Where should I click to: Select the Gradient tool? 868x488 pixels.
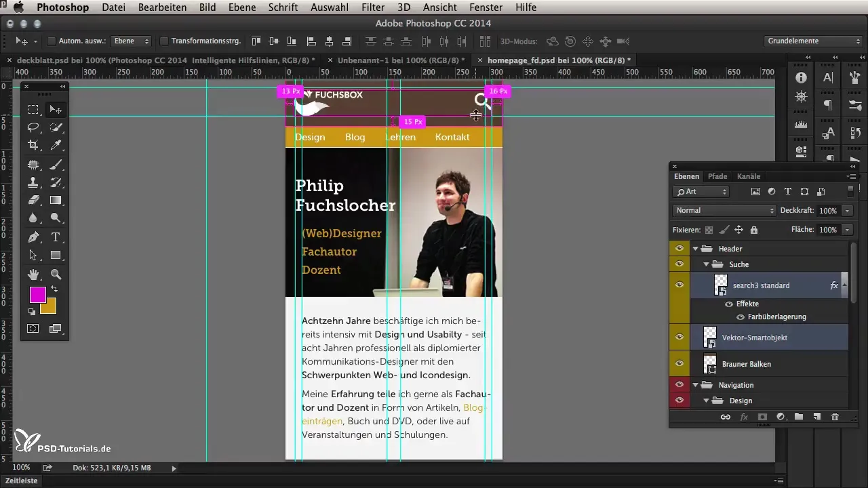point(56,201)
